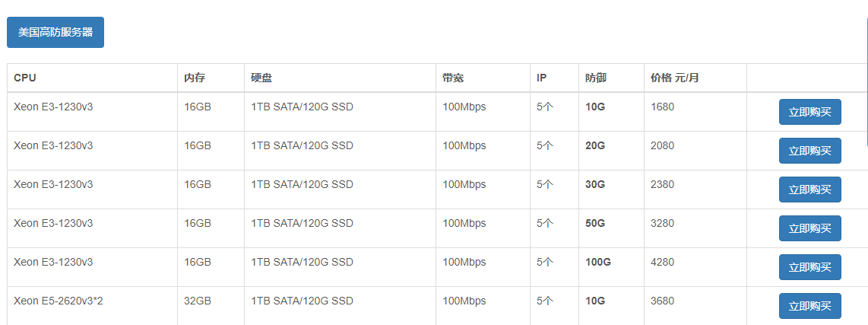Image resolution: width=868 pixels, height=325 pixels.
Task: Select the 32GB memory cell
Action: [198, 301]
